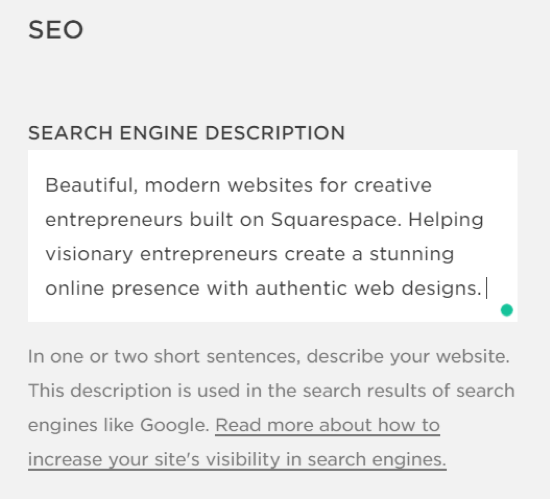Follow "increase your site's visibility in search engines" link
Image resolution: width=550 pixels, height=499 pixels.
click(237, 460)
